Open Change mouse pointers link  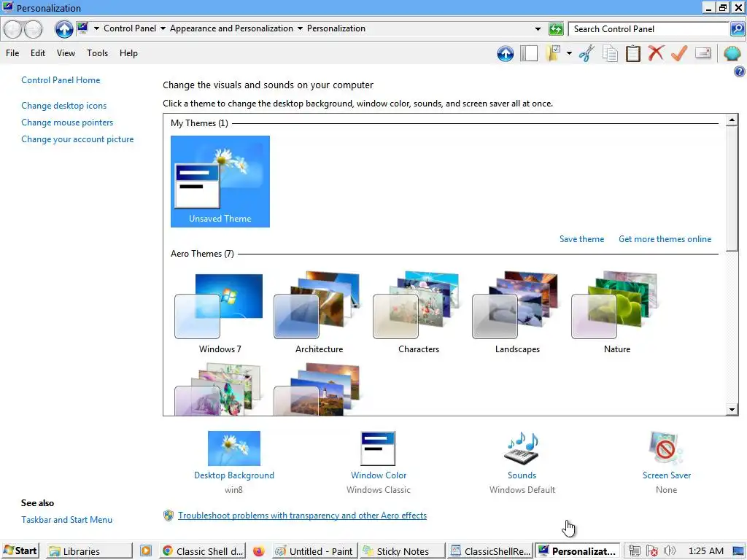(67, 122)
